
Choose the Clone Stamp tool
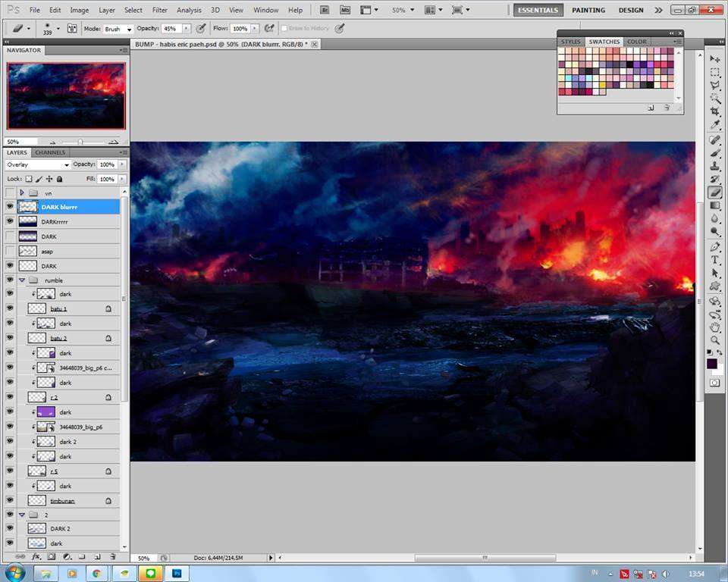(x=715, y=166)
